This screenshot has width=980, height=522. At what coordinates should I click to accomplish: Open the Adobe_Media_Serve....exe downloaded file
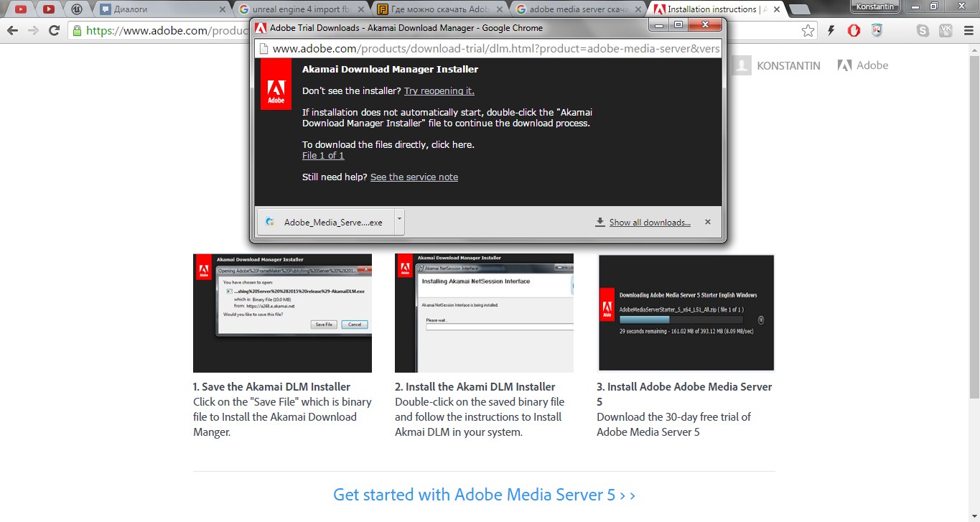pyautogui.click(x=326, y=222)
